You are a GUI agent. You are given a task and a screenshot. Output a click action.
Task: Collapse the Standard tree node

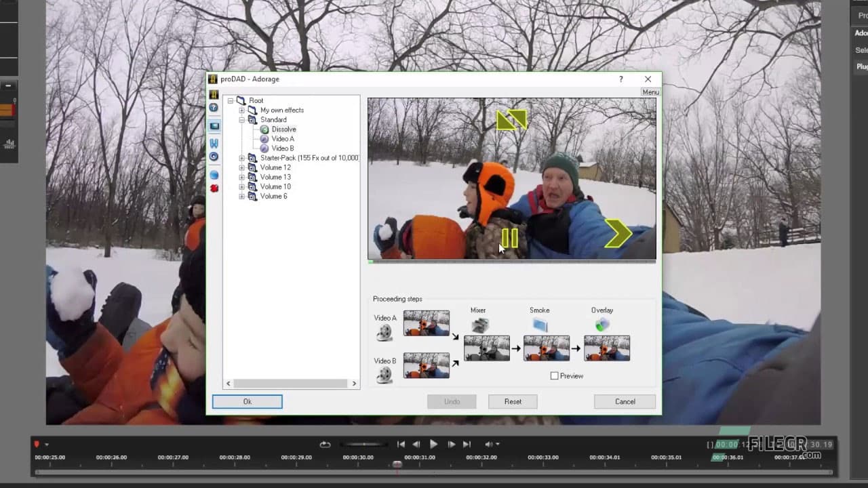click(x=242, y=119)
